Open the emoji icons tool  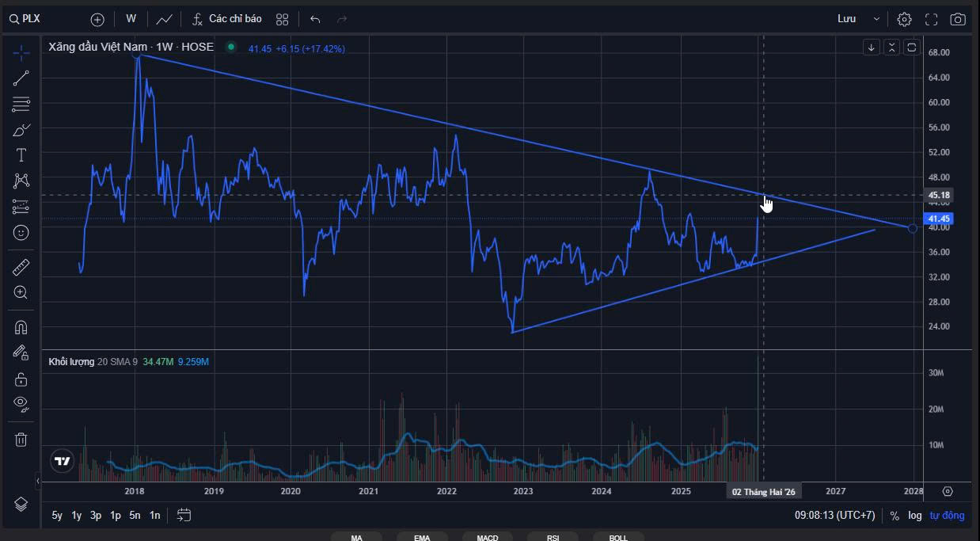click(x=21, y=232)
